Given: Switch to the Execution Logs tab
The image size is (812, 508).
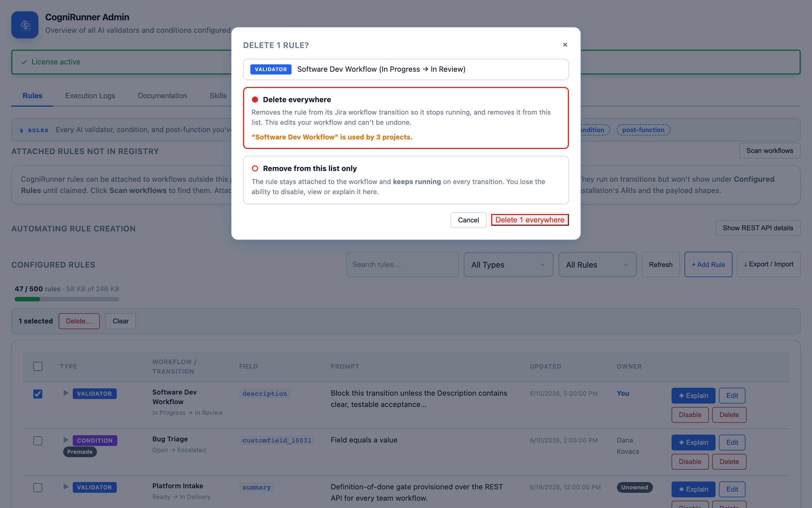Looking at the screenshot, I should coord(90,96).
